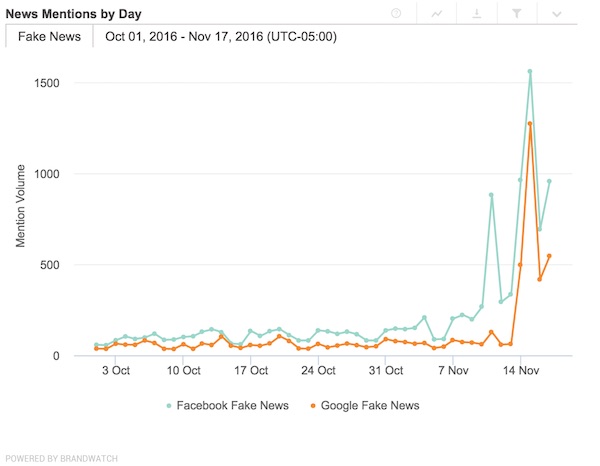Click the download chart icon
This screenshot has height=466, width=600.
click(478, 13)
